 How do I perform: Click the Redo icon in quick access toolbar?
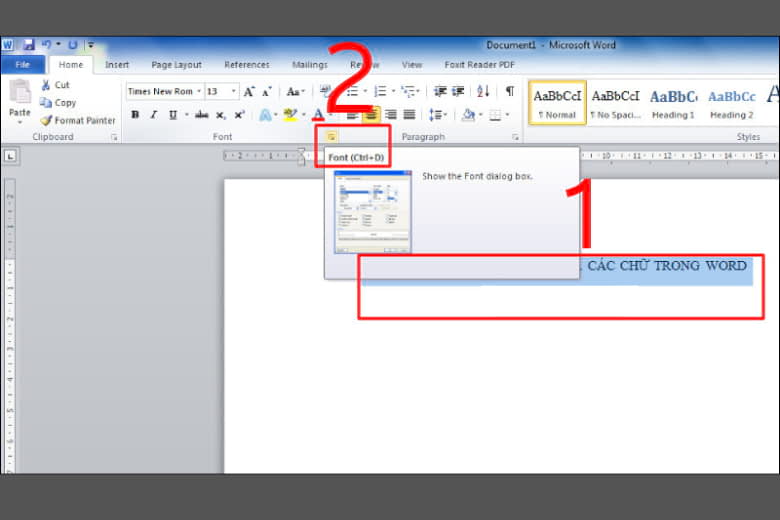click(73, 45)
